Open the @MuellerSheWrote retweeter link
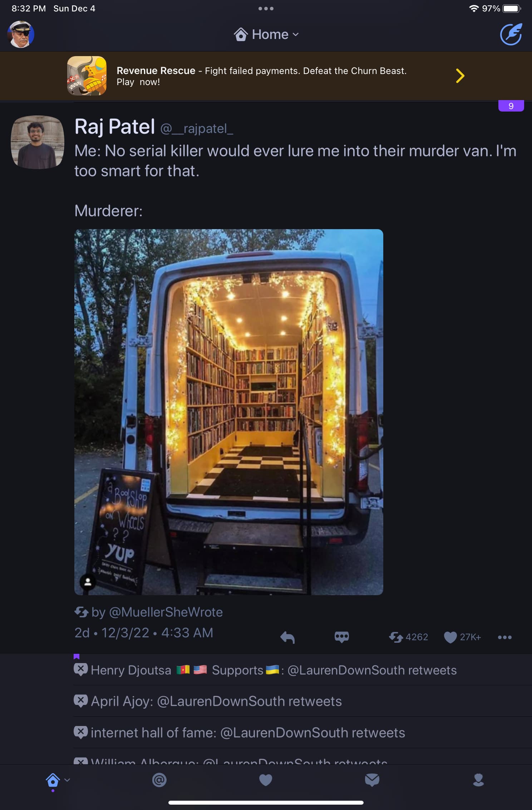Viewport: 532px width, 810px height. point(166,612)
